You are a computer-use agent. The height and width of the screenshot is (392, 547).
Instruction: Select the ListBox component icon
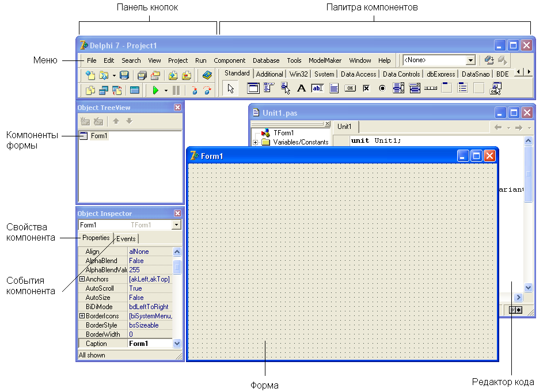[x=398, y=88]
